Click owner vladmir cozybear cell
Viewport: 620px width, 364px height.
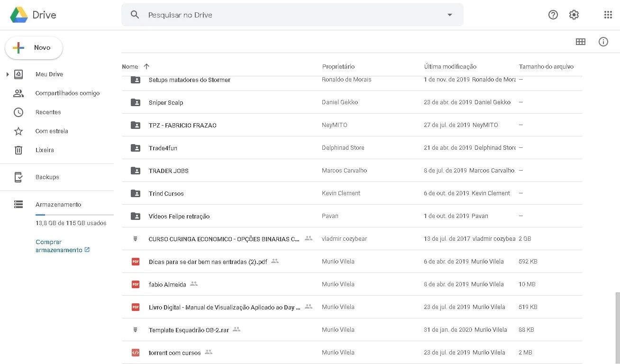pyautogui.click(x=345, y=239)
